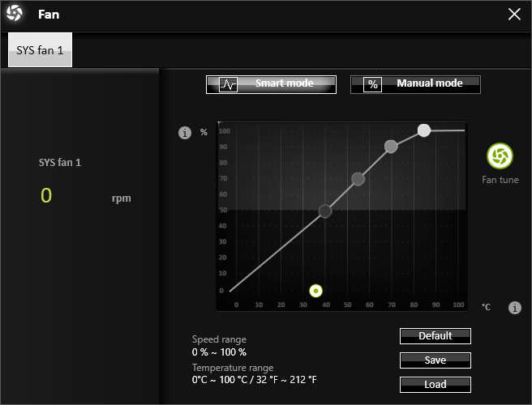Click the Fan tune label
532x405 pixels.
[x=500, y=180]
